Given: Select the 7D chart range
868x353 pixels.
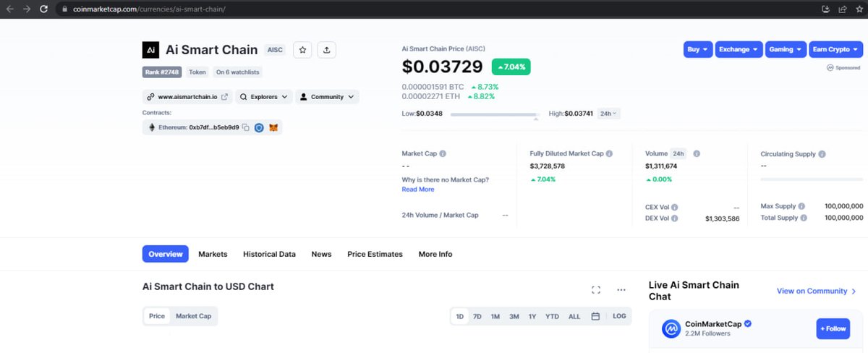Looking at the screenshot, I should pos(477,316).
